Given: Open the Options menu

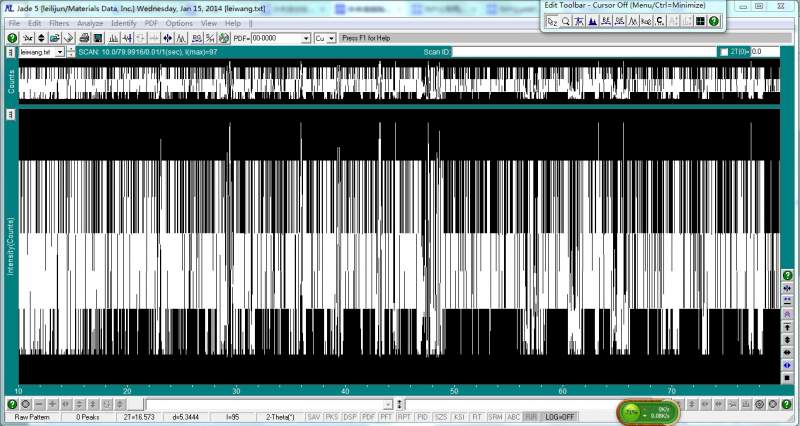Looking at the screenshot, I should (179, 23).
